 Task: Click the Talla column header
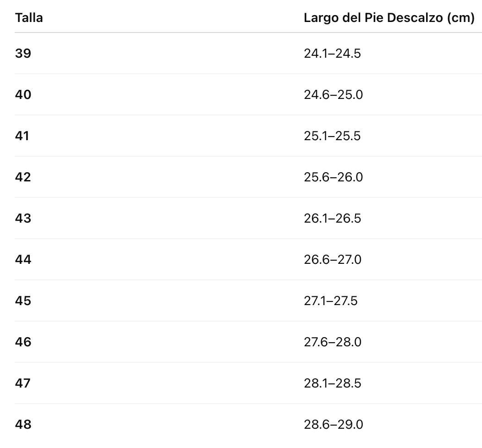pos(29,18)
